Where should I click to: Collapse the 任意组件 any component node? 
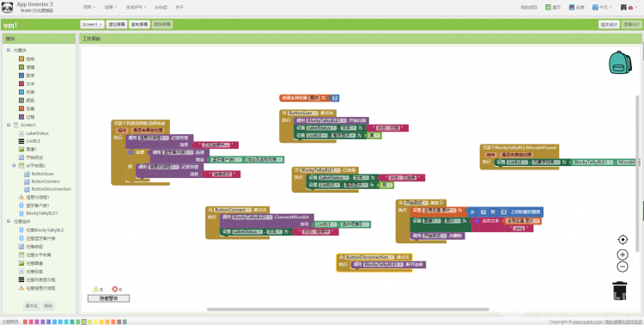[x=9, y=221]
